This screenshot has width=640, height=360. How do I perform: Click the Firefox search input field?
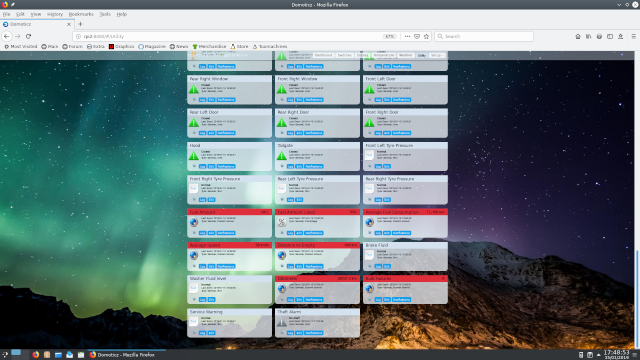click(484, 36)
